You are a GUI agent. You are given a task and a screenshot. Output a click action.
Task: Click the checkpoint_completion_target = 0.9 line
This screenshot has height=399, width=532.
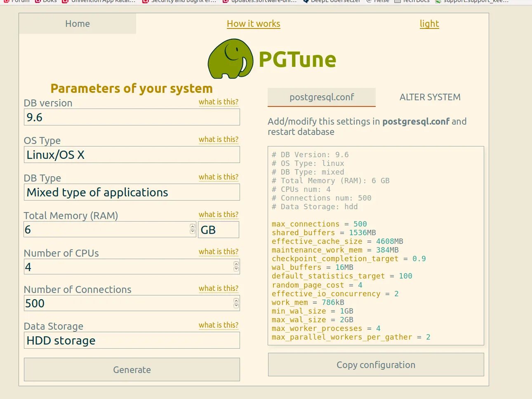tap(348, 259)
